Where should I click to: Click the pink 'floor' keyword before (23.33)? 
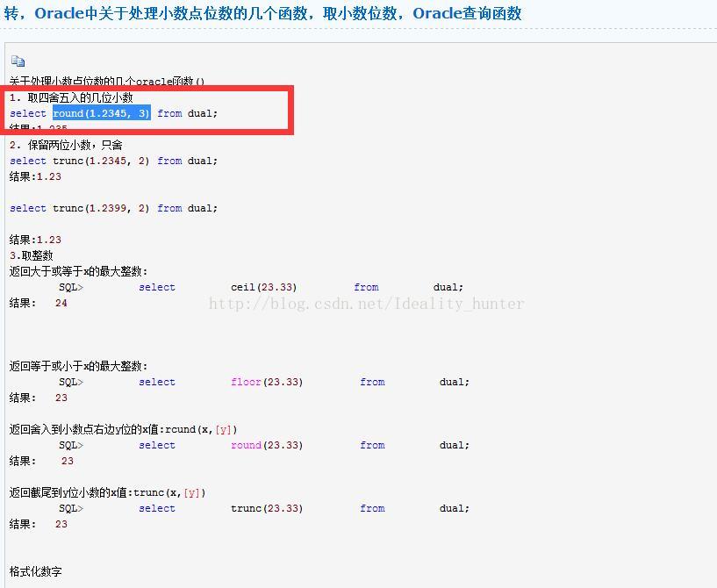tap(246, 382)
